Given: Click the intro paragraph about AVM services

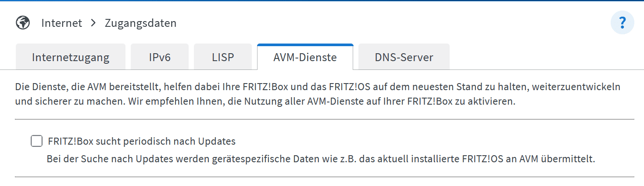Looking at the screenshot, I should coord(318,94).
